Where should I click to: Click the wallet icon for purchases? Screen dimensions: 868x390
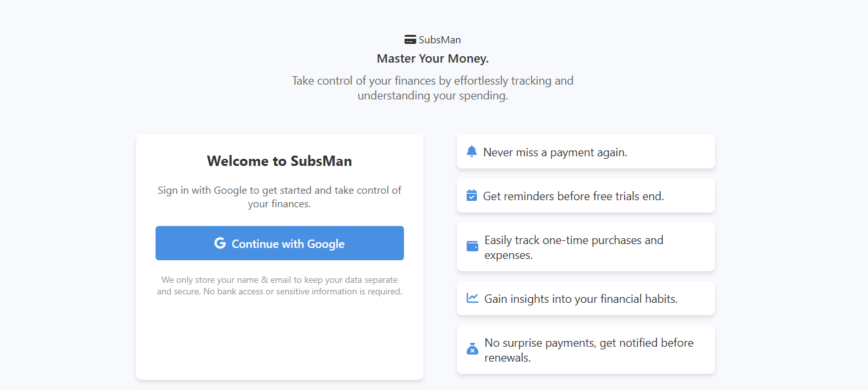tap(472, 247)
